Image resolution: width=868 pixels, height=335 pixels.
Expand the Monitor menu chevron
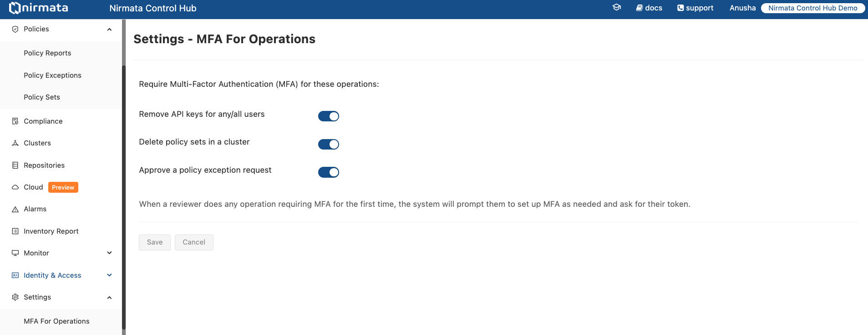(x=109, y=253)
